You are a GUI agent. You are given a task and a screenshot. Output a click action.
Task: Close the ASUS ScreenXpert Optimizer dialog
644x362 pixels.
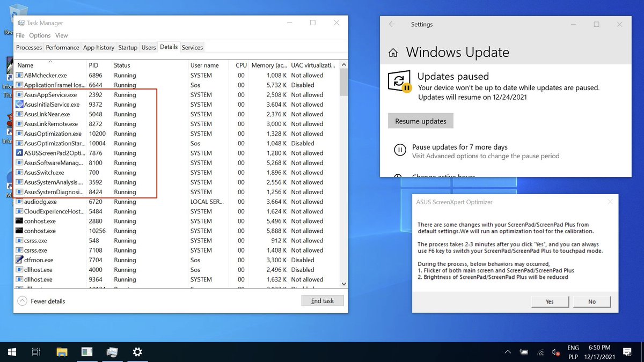[610, 202]
